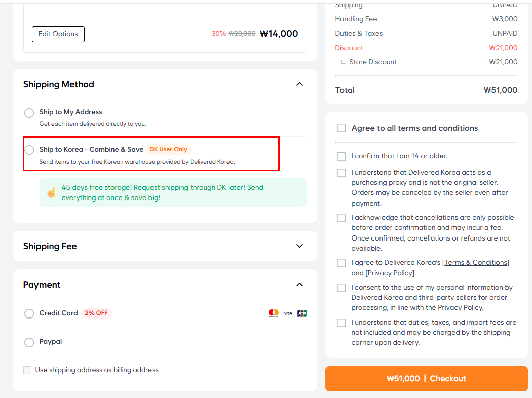
Task: Enable use shipping address as billing address
Action: coord(27,370)
